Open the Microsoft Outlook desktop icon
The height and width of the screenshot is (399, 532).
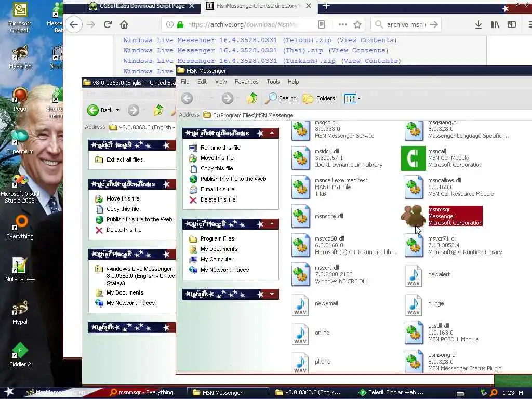click(x=20, y=18)
